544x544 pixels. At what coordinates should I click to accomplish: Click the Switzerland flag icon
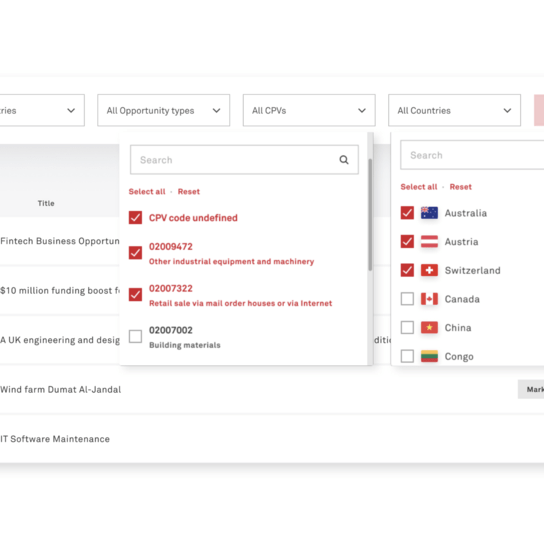pos(429,270)
